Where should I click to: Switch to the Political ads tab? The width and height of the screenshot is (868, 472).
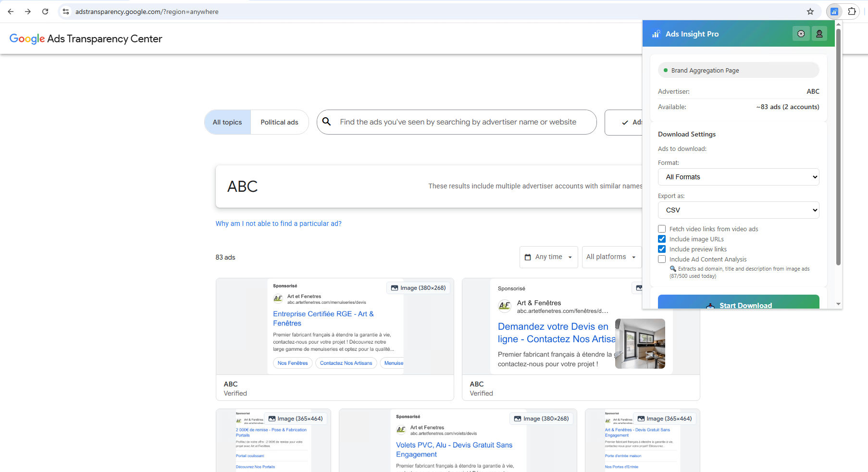tap(280, 122)
